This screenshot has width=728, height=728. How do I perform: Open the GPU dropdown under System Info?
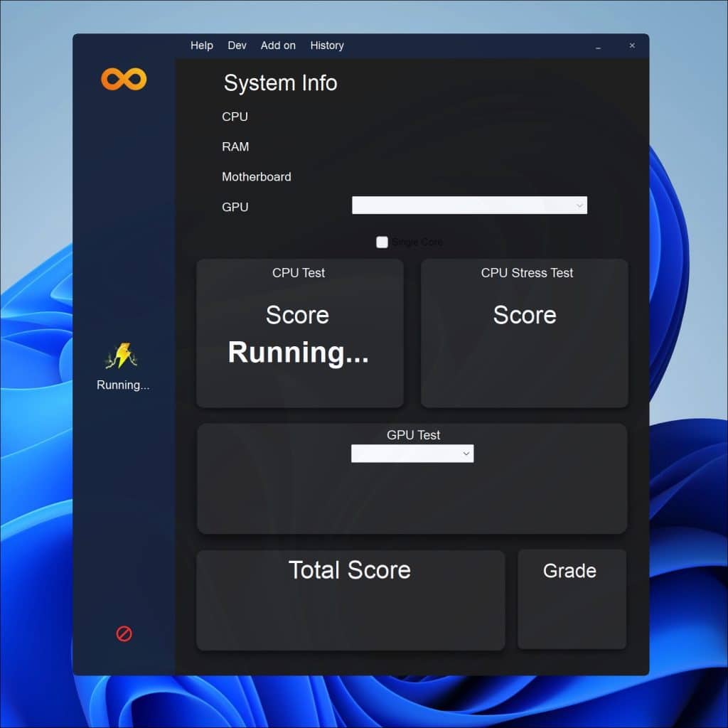[x=469, y=205]
